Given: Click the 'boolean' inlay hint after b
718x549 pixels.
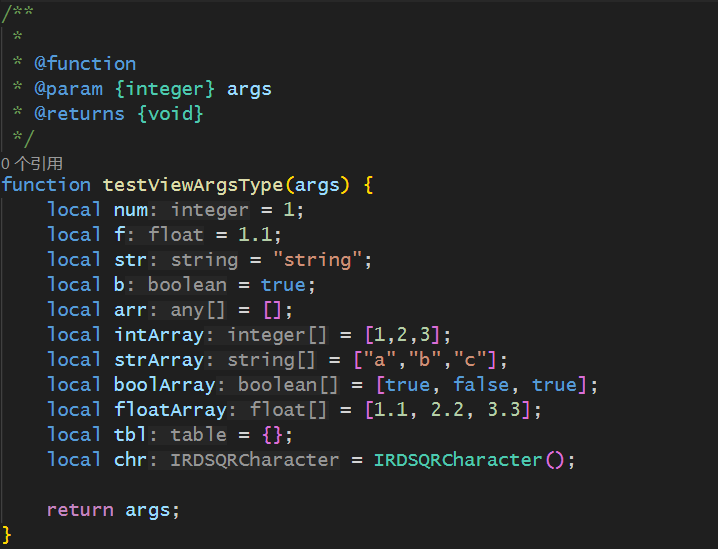Looking at the screenshot, I should point(187,285).
